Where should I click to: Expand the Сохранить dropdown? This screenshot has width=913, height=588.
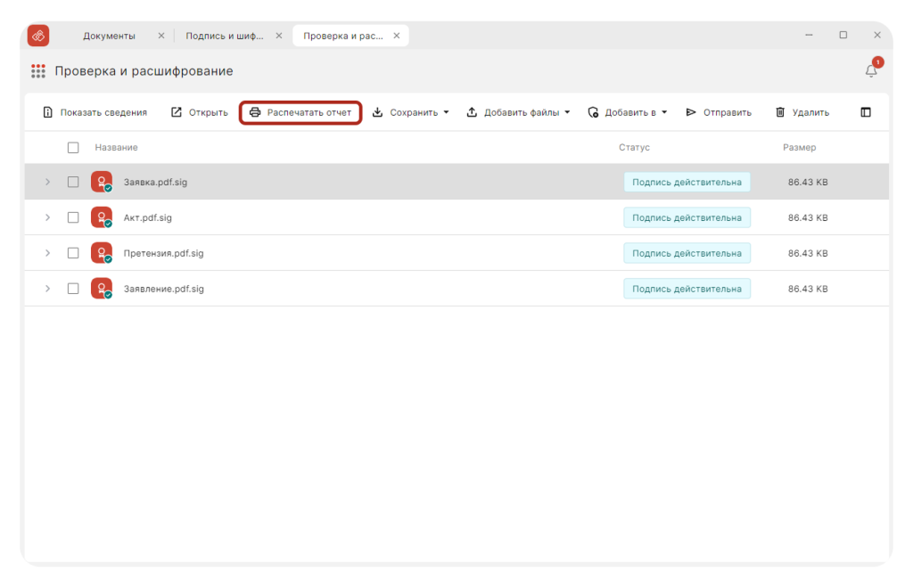[x=446, y=112]
